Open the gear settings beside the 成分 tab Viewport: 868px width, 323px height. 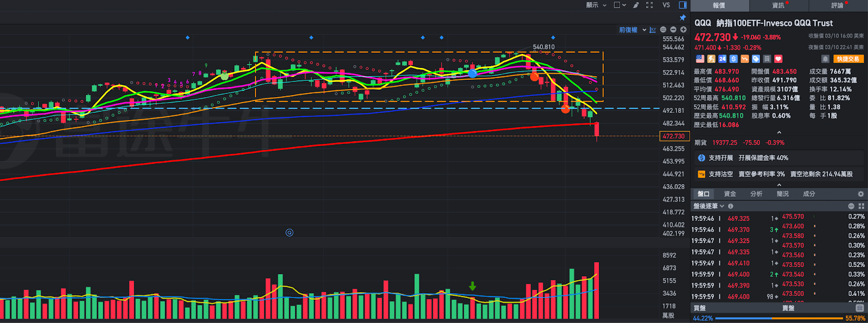[860, 194]
